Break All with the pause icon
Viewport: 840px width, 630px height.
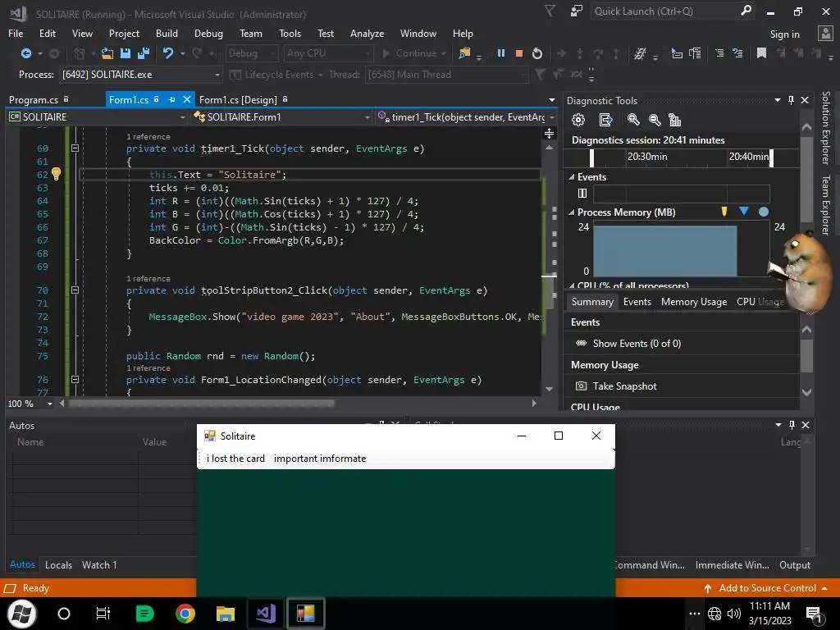tap(501, 53)
